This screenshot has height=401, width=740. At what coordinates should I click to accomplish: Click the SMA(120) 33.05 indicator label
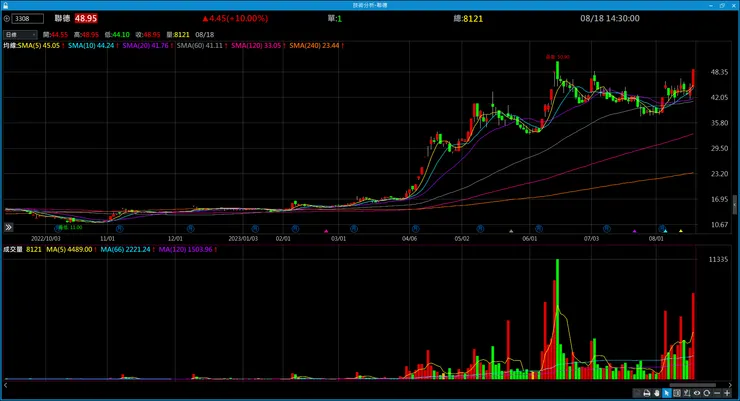256,45
